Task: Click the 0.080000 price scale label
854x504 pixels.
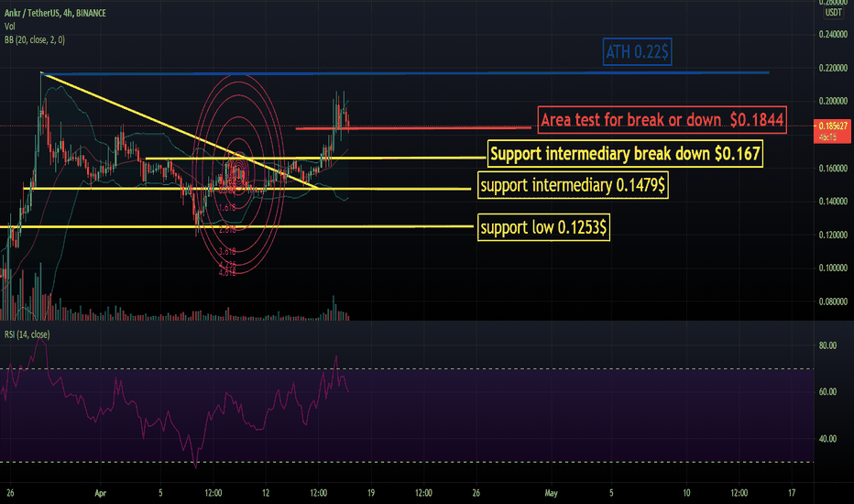Action: [833, 301]
